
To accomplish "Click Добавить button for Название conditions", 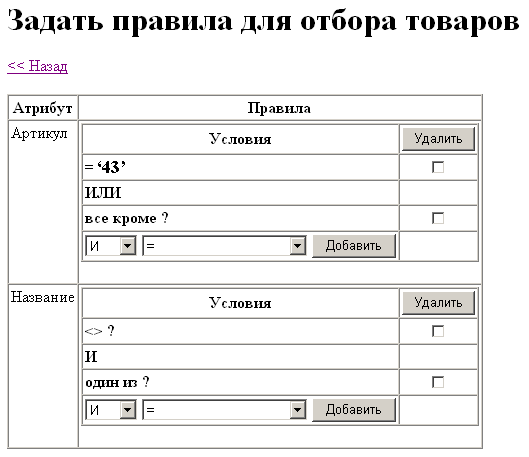I will [354, 410].
